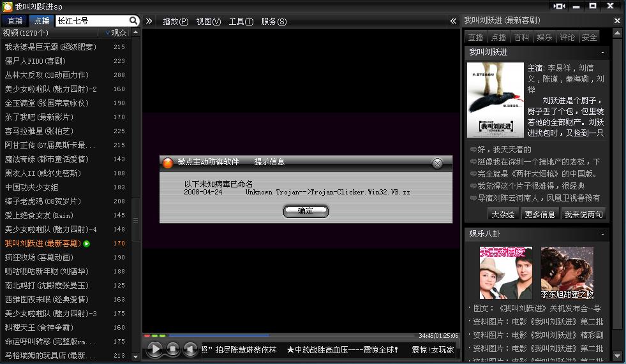The image size is (626, 364).
Task: Open the 视图(V) menu
Action: pos(209,22)
